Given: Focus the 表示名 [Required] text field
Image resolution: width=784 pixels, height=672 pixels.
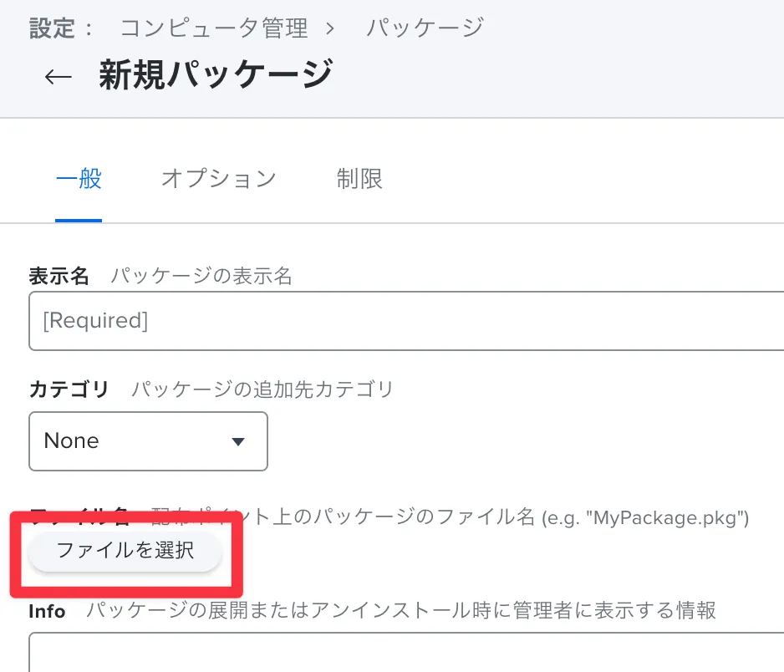Looking at the screenshot, I should click(x=405, y=321).
